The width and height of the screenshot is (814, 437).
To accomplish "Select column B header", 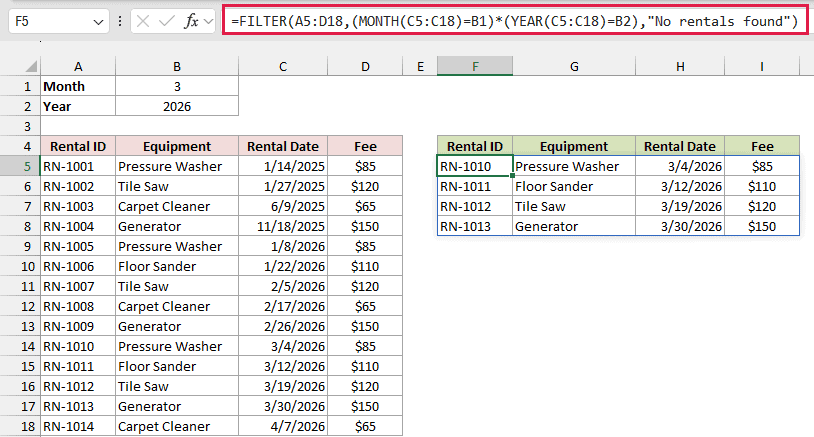I will point(177,66).
